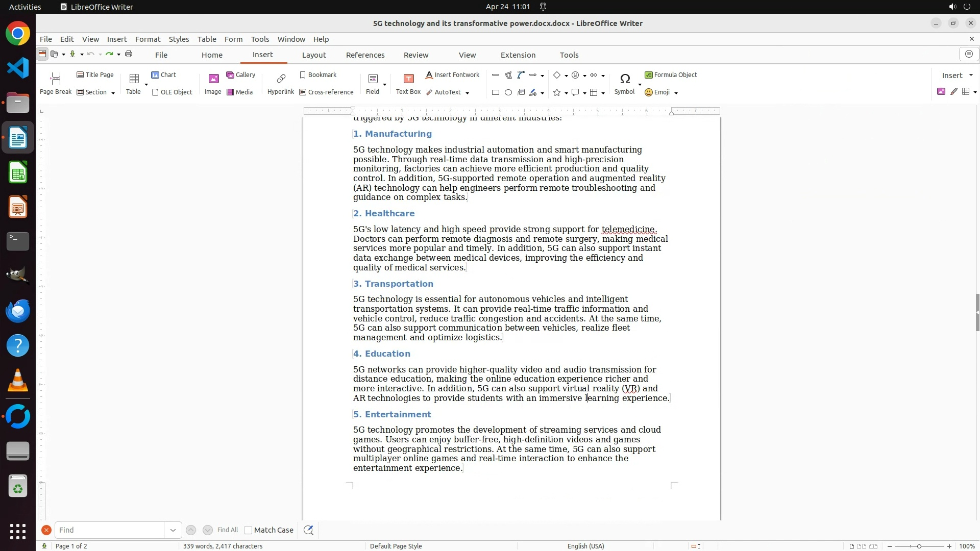Open the Styles menu
This screenshot has width=980, height=551.
(x=179, y=39)
